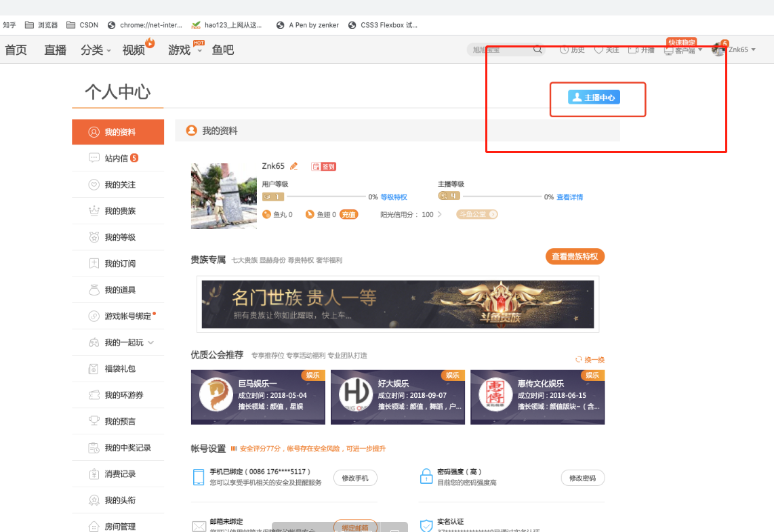Screen dimensions: 774x532
Task: Click the 我的中奖记录 icon
Action: 94,447
